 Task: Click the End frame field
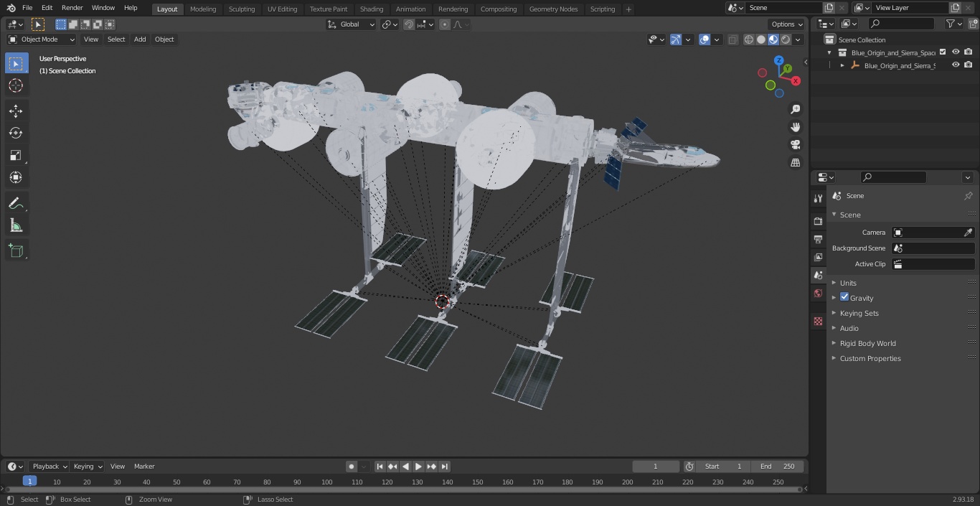pos(778,467)
